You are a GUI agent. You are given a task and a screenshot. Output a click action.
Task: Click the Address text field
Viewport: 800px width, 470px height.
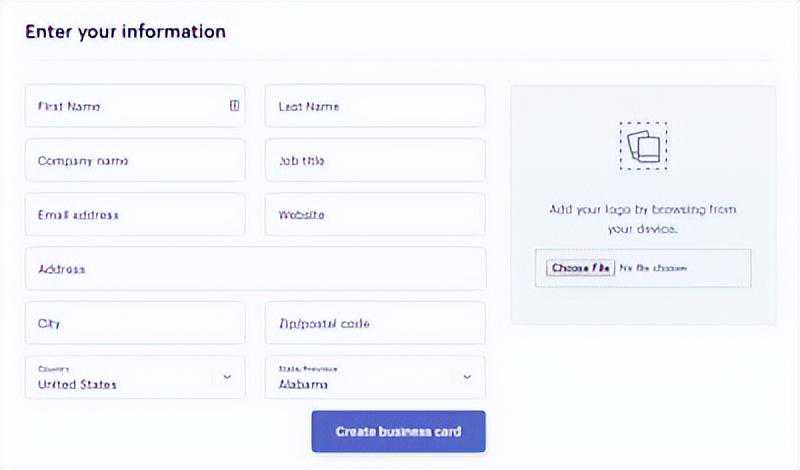point(255,269)
